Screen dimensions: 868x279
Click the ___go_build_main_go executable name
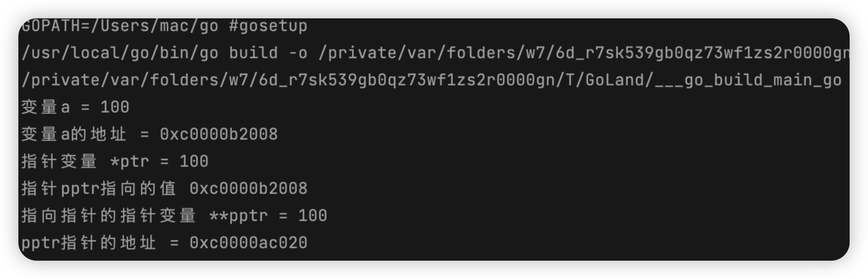748,80
